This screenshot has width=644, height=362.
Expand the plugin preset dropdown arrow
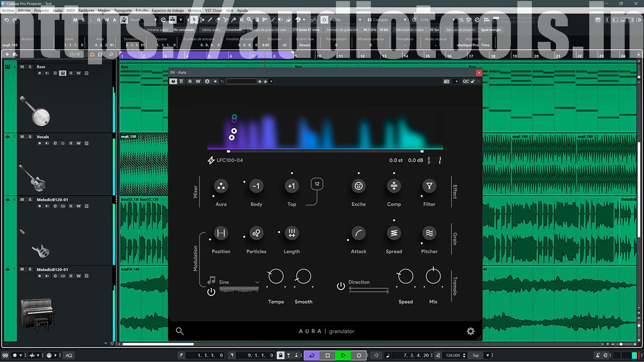coord(271,82)
